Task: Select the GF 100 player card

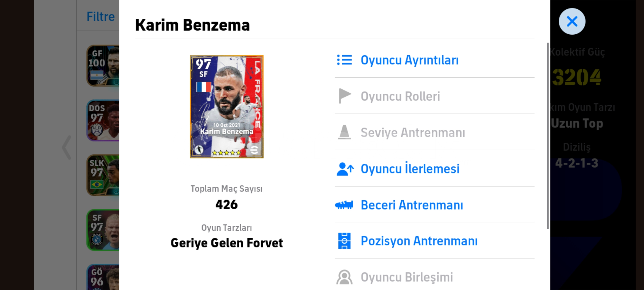Action: (x=103, y=66)
